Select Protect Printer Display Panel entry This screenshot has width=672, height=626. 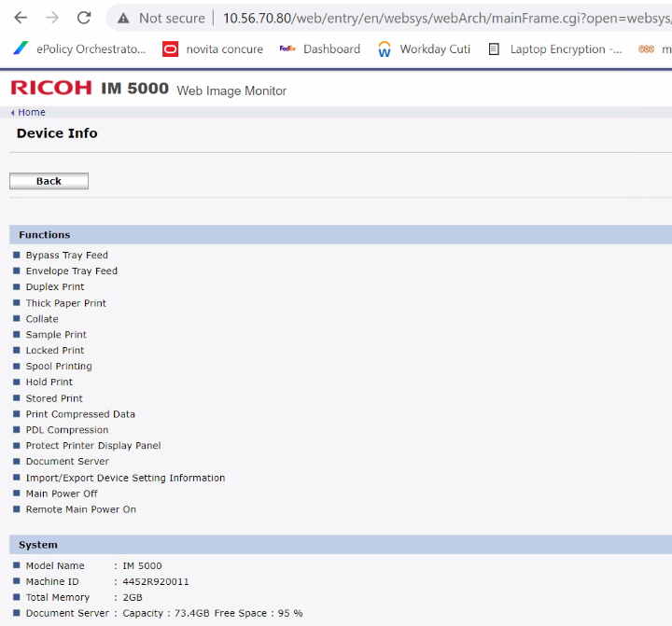click(93, 446)
